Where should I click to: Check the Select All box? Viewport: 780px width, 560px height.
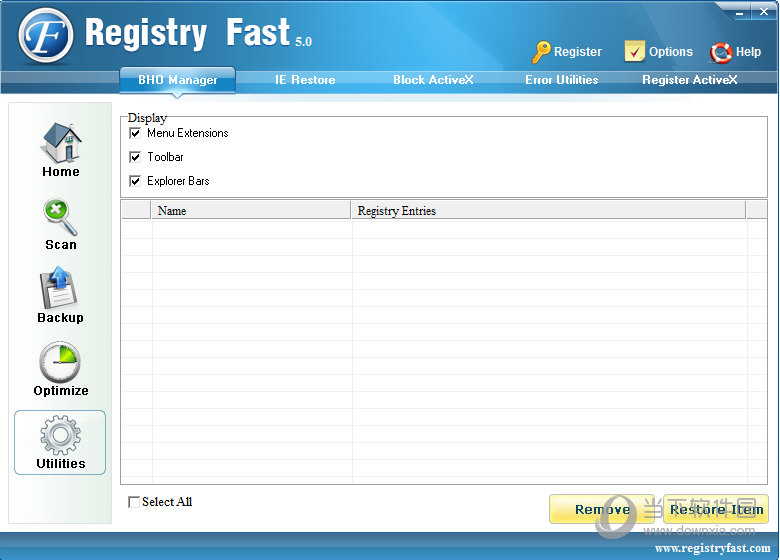pos(134,502)
